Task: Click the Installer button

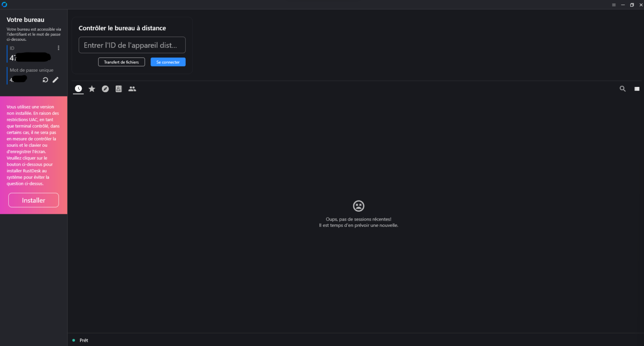Action: click(x=34, y=200)
